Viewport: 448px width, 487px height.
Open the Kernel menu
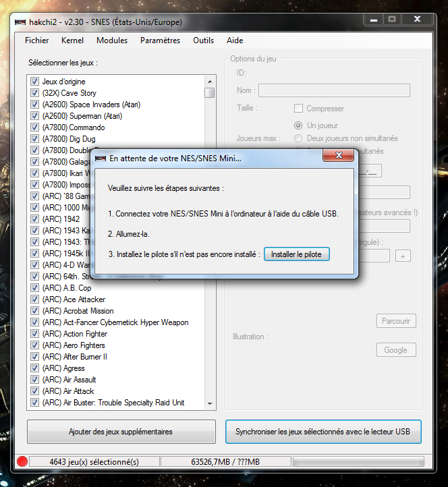click(x=72, y=40)
